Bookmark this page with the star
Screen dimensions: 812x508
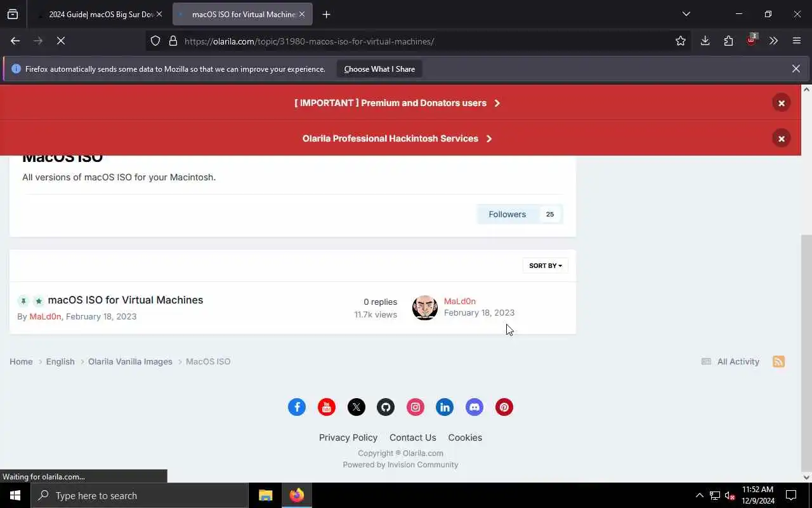click(x=681, y=41)
